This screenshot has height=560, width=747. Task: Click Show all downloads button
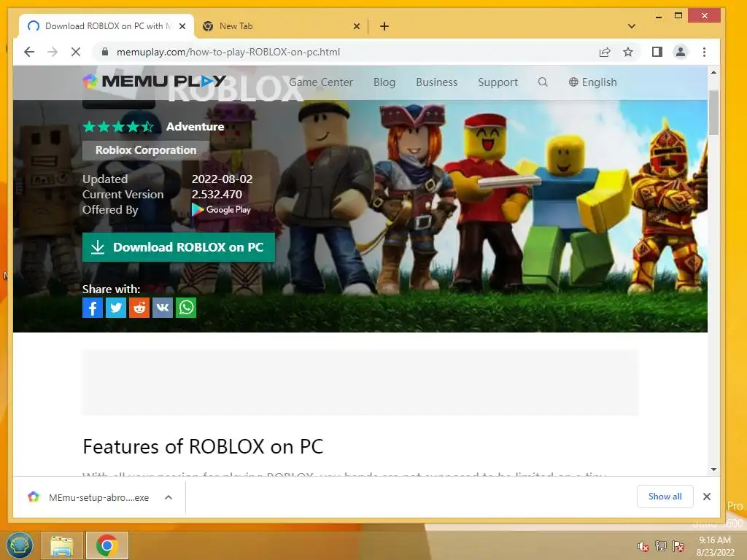pyautogui.click(x=665, y=497)
